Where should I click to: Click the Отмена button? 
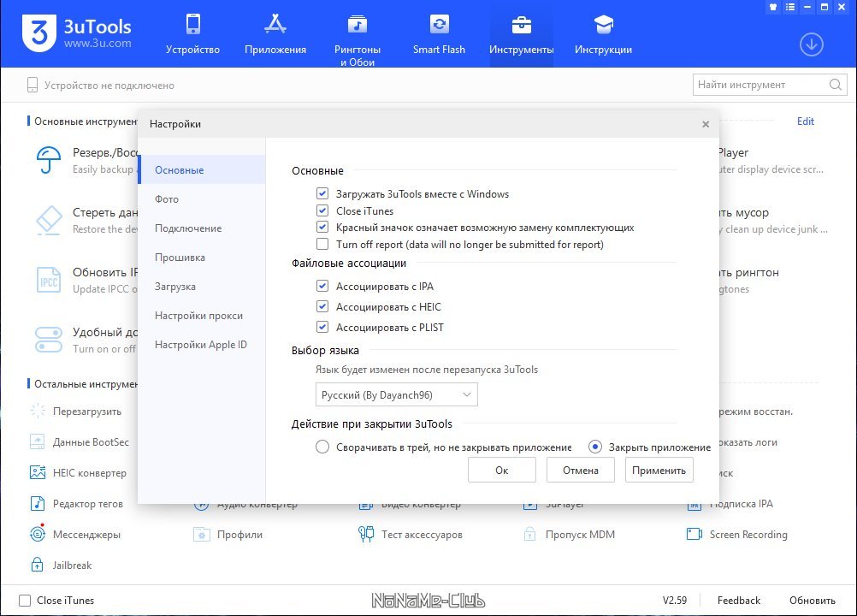pyautogui.click(x=581, y=470)
